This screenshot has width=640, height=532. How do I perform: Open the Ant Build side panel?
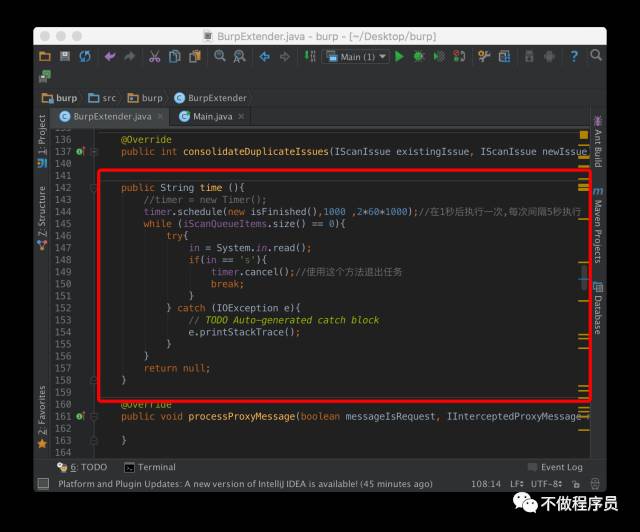coord(598,142)
